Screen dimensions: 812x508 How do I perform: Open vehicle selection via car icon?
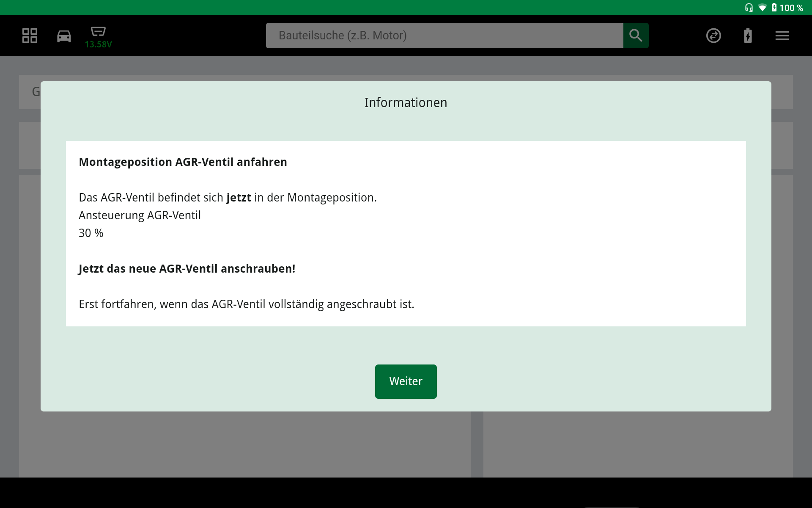(x=64, y=36)
